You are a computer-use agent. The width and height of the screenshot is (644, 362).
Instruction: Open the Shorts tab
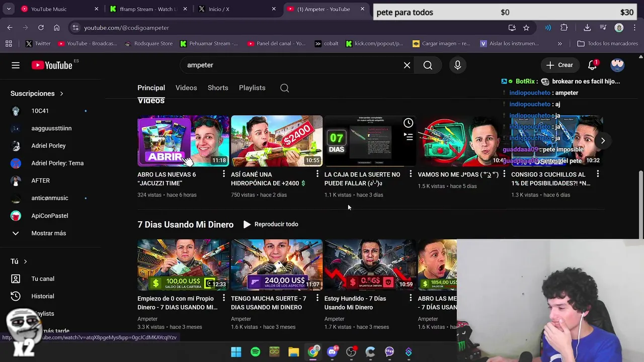tap(218, 87)
